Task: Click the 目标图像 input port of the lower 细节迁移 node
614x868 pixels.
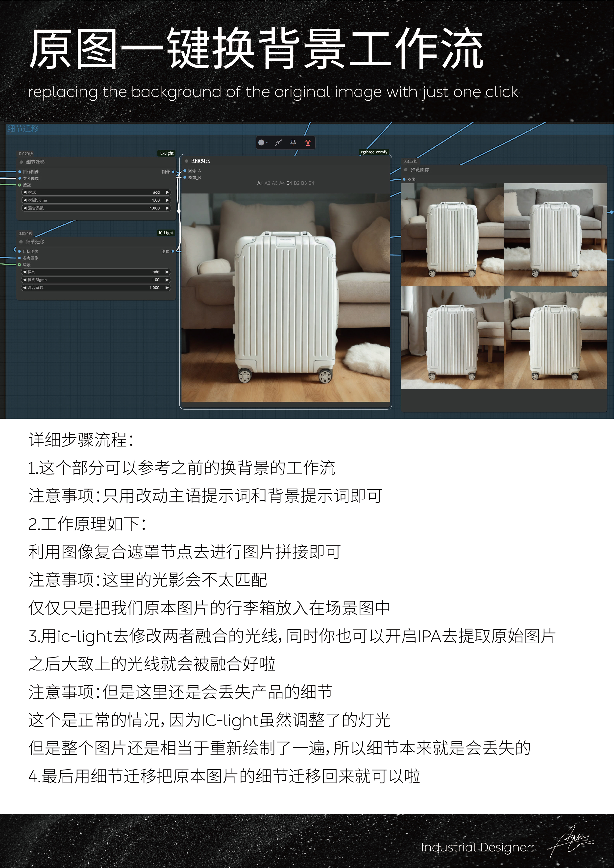Action: point(20,251)
